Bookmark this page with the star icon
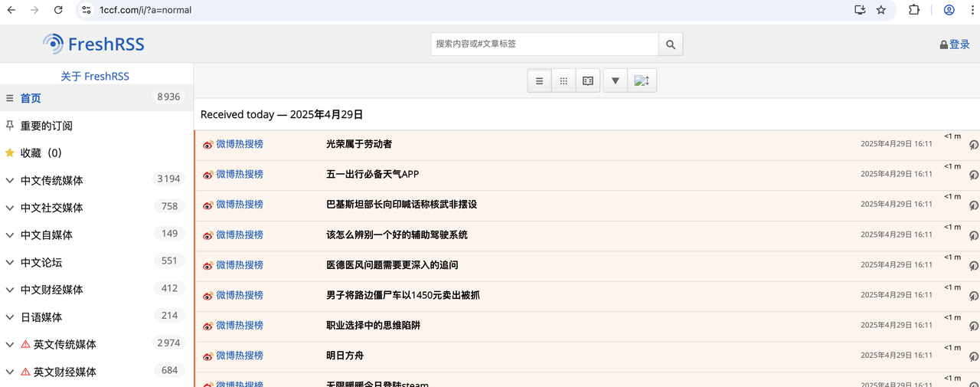Viewport: 980px width, 387px height. coord(881,10)
